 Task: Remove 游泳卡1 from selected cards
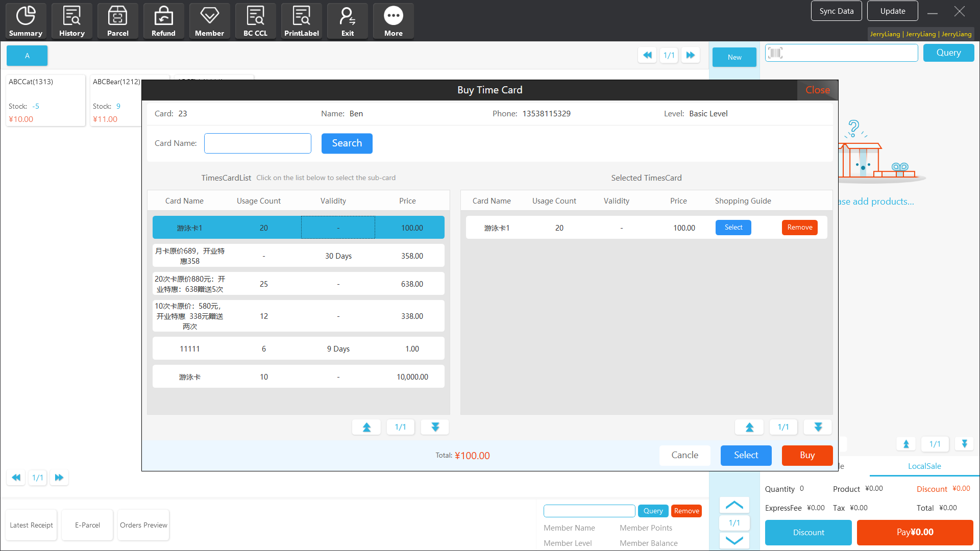(799, 228)
